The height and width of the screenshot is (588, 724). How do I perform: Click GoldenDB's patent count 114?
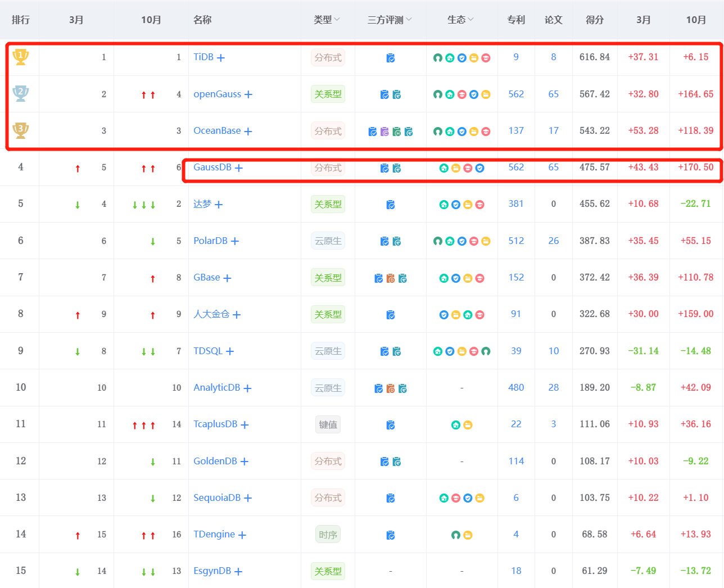pyautogui.click(x=516, y=461)
